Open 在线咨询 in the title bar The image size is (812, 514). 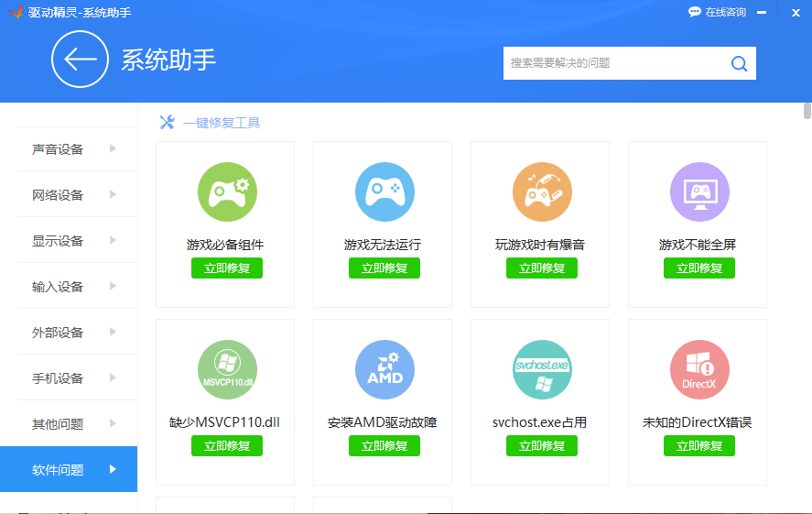pos(718,12)
